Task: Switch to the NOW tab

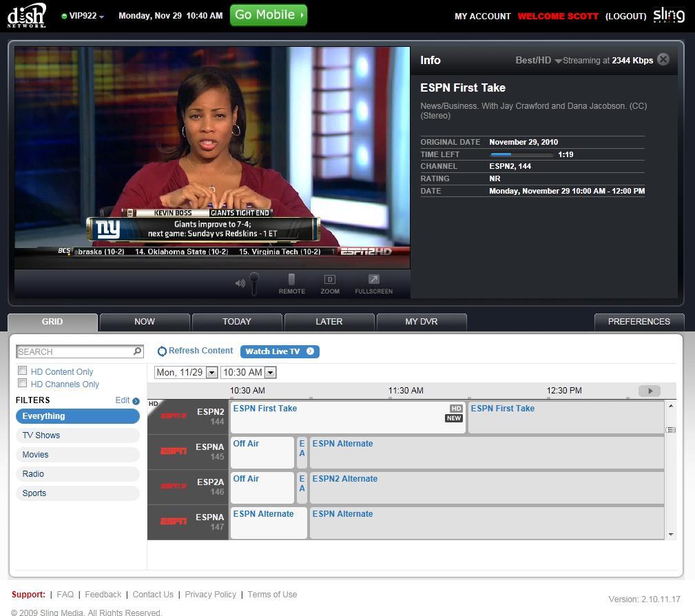Action: [145, 322]
